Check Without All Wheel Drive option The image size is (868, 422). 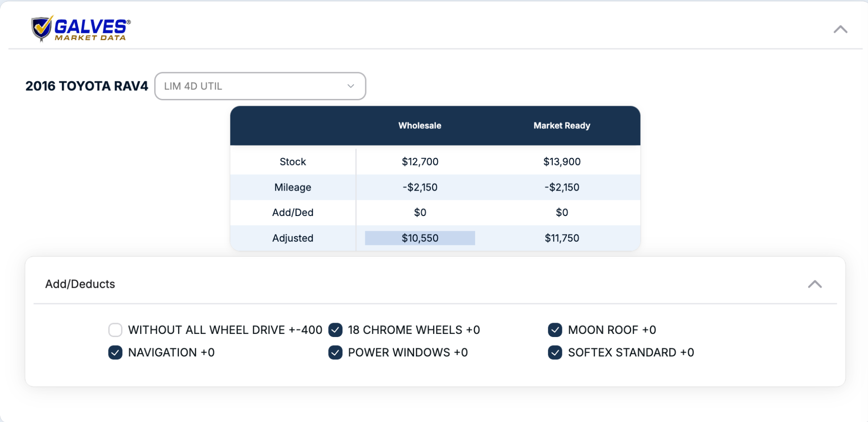(115, 330)
